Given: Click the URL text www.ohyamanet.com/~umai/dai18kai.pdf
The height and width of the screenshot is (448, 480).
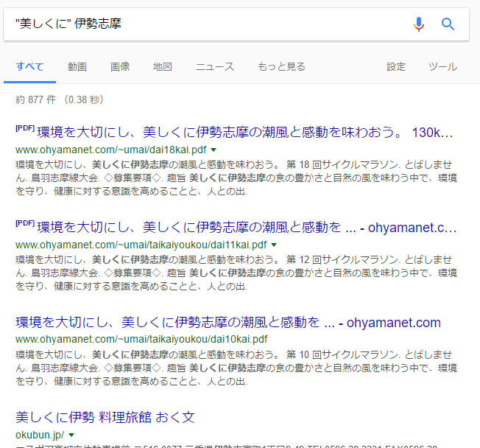Looking at the screenshot, I should point(111,150).
